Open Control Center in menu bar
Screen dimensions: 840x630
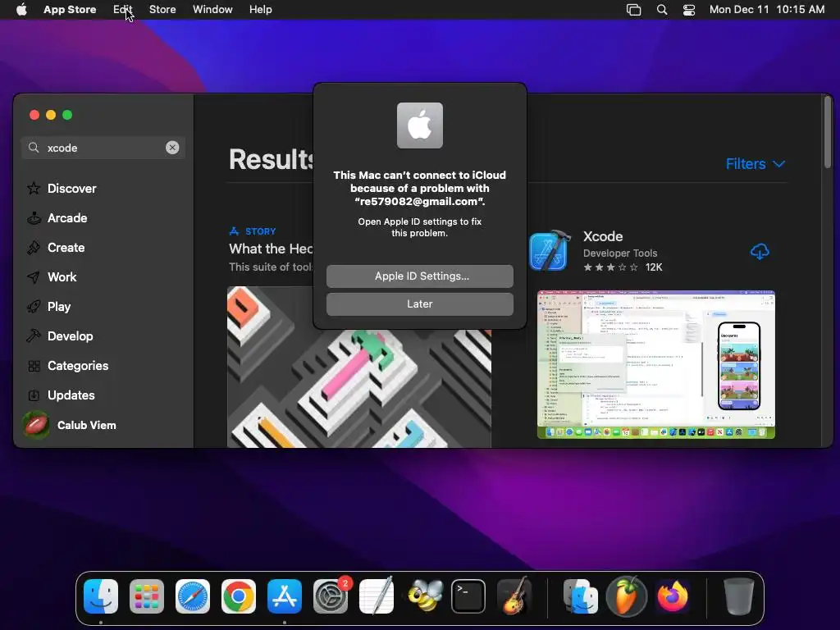[689, 10]
